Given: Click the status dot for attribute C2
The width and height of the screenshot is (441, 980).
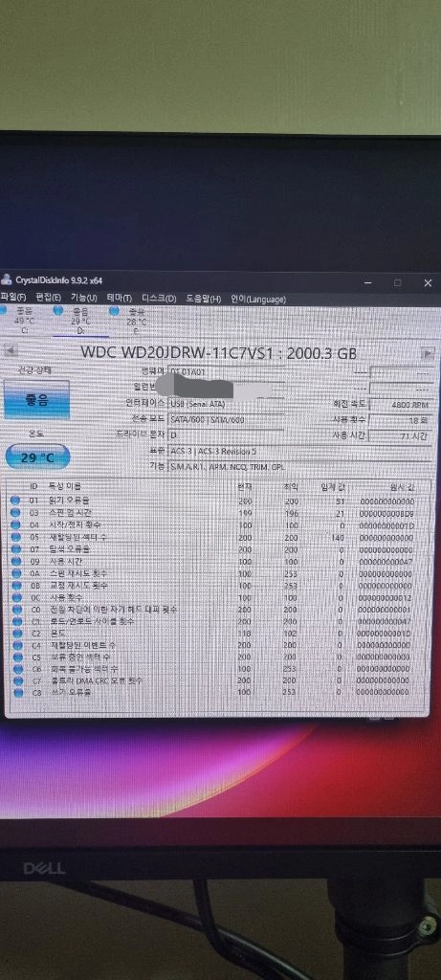Looking at the screenshot, I should 15,633.
